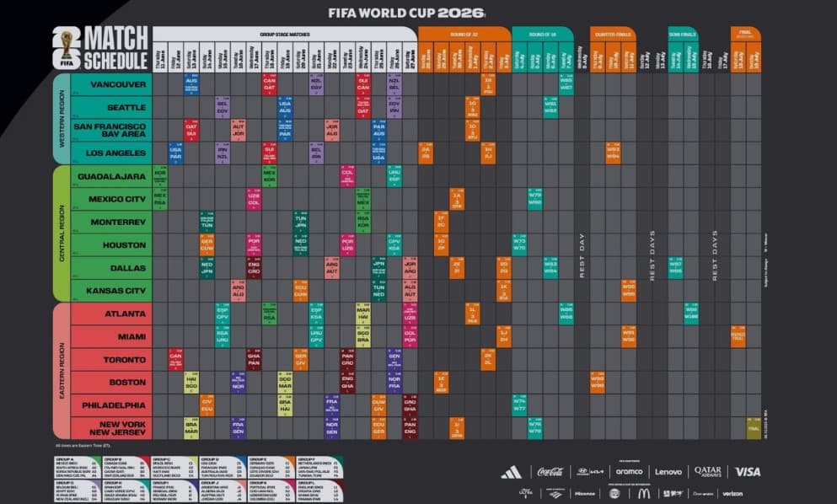Click the FIFA 26 trophy logo
The height and width of the screenshot is (504, 837).
[x=67, y=48]
